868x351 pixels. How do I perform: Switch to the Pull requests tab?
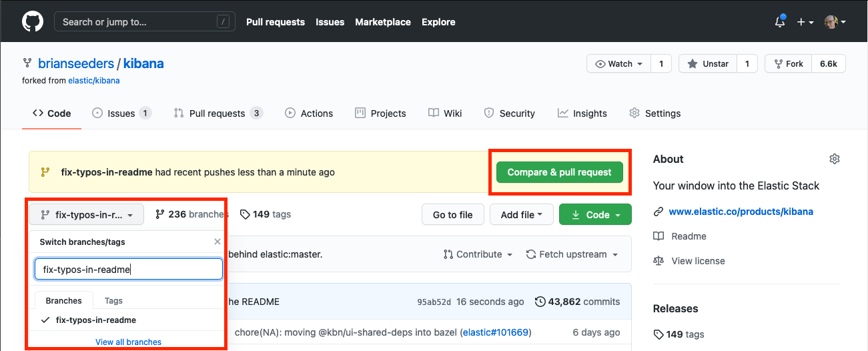(x=218, y=113)
